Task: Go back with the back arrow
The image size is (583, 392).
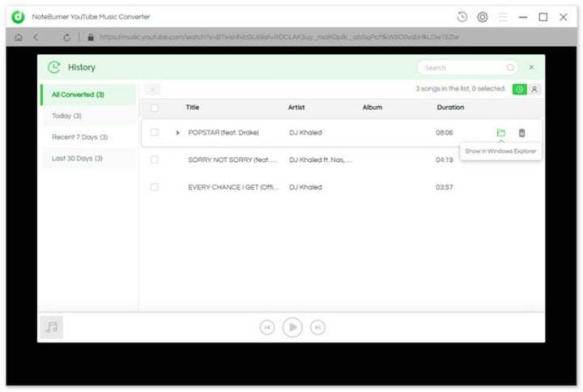Action: click(36, 37)
